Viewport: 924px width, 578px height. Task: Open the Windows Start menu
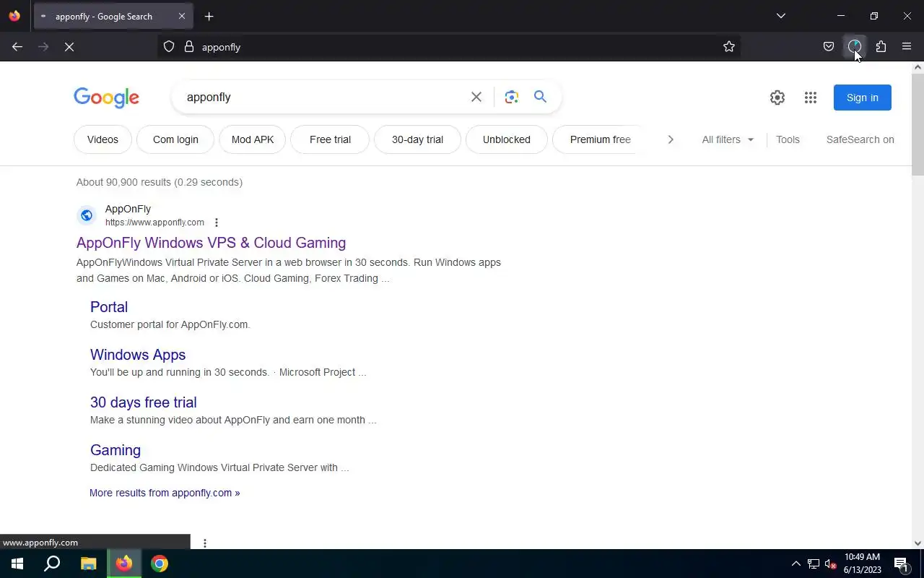(17, 564)
